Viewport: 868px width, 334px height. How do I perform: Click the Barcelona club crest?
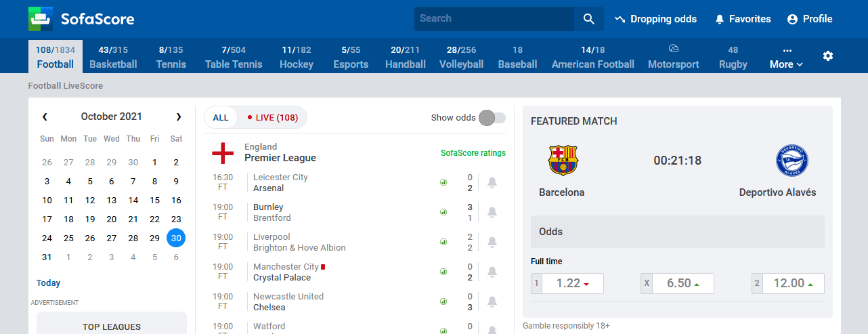coord(562,161)
